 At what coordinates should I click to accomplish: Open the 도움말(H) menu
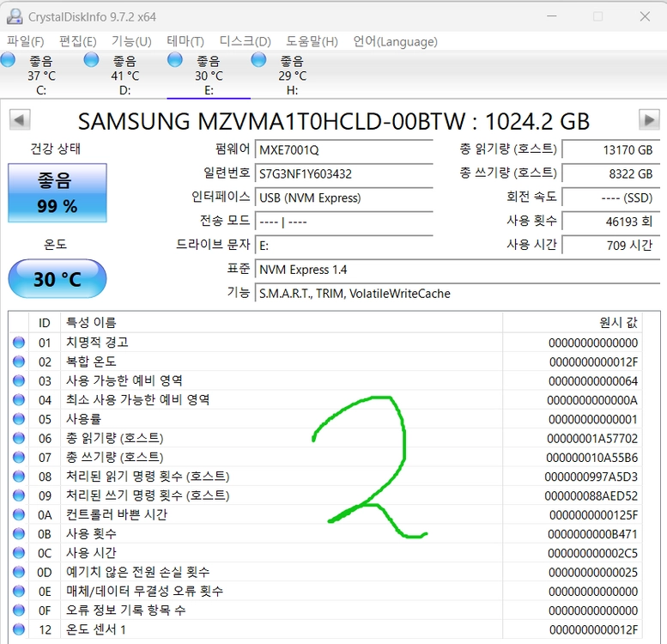point(312,41)
